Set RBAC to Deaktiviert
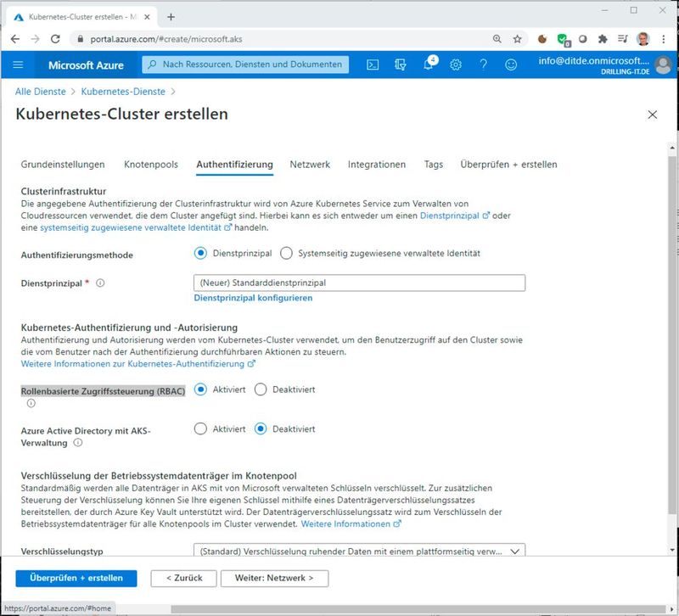Viewport: 679px width, 616px height. click(x=261, y=389)
